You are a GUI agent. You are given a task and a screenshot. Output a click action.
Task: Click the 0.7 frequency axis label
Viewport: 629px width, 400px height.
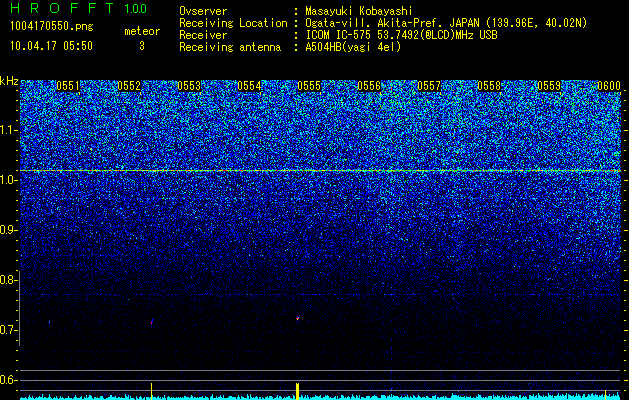point(7,330)
